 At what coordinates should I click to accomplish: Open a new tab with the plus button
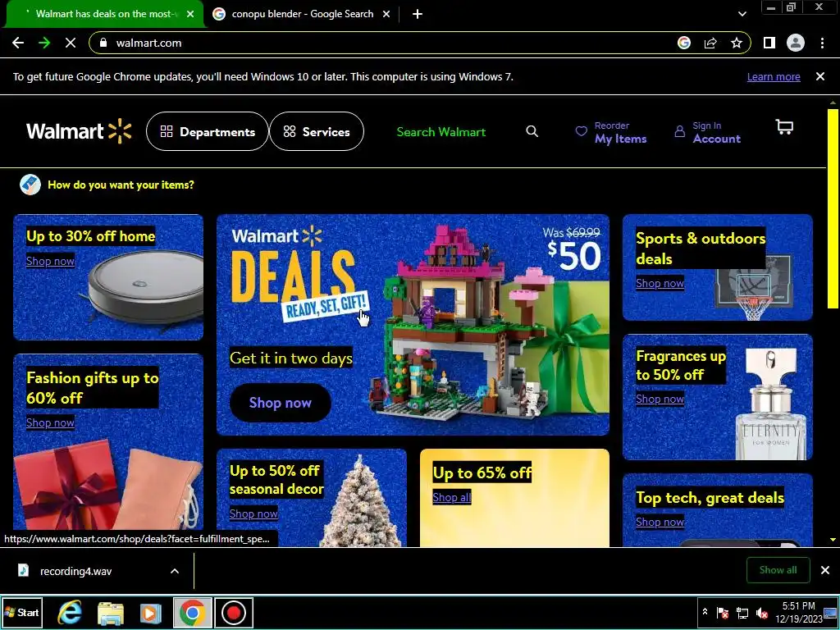point(418,14)
